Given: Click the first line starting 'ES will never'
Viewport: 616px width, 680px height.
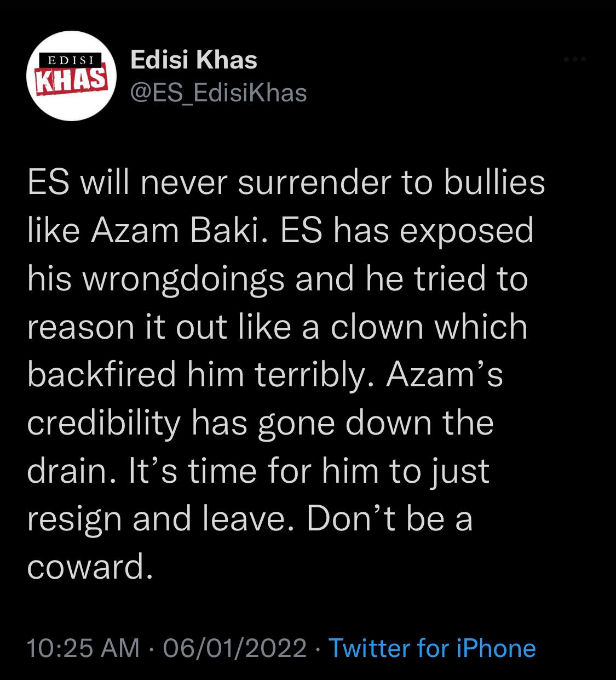Looking at the screenshot, I should (286, 182).
